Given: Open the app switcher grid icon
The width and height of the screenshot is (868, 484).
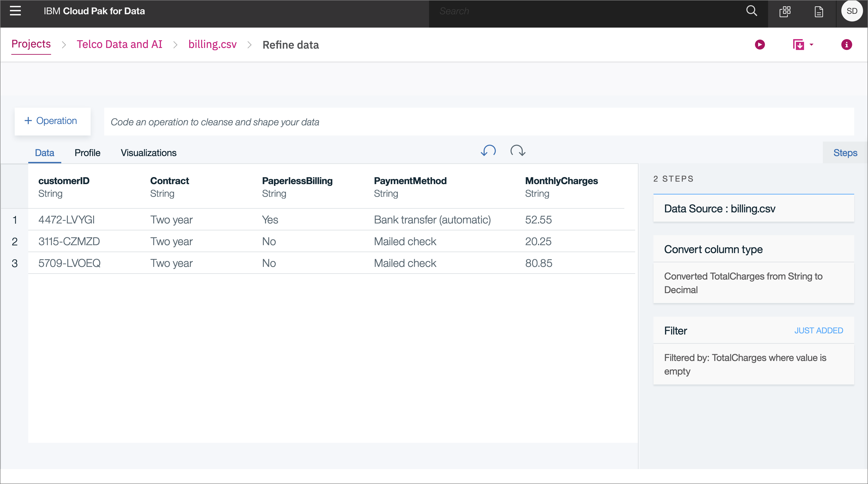Looking at the screenshot, I should tap(785, 12).
